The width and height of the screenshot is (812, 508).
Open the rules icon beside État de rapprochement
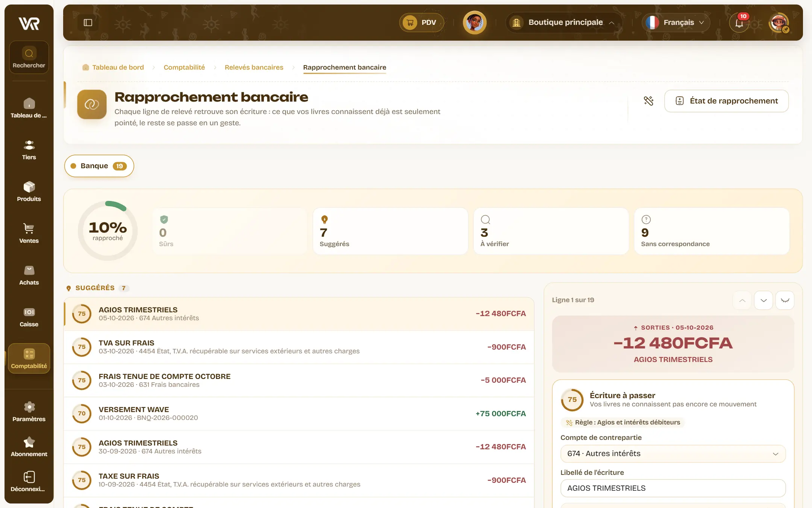648,101
